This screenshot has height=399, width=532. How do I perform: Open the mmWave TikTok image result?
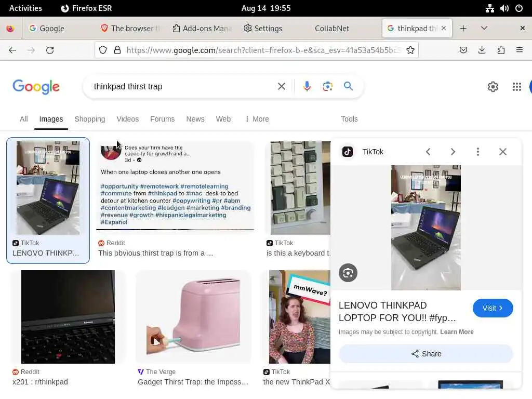click(x=300, y=317)
